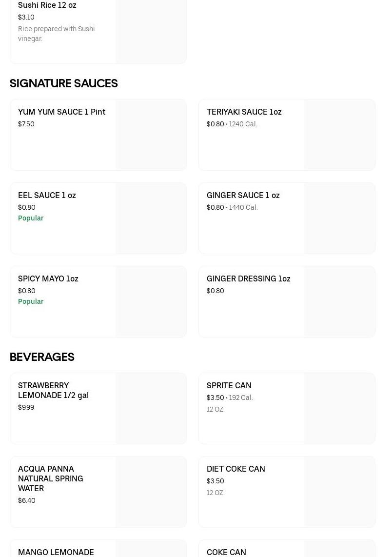Screen dimensions: 392x557
Task: Open GINGER DRESSING 1oz item details
Action: [248, 278]
